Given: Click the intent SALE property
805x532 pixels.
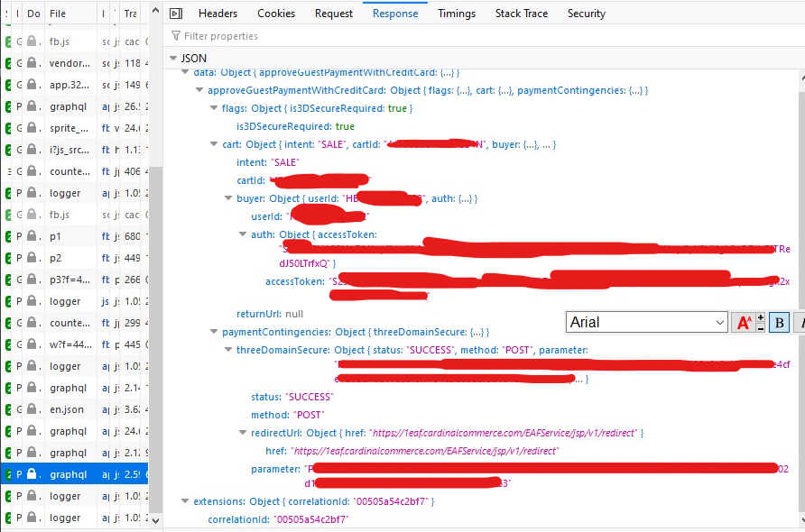Looking at the screenshot, I should pyautogui.click(x=267, y=162).
